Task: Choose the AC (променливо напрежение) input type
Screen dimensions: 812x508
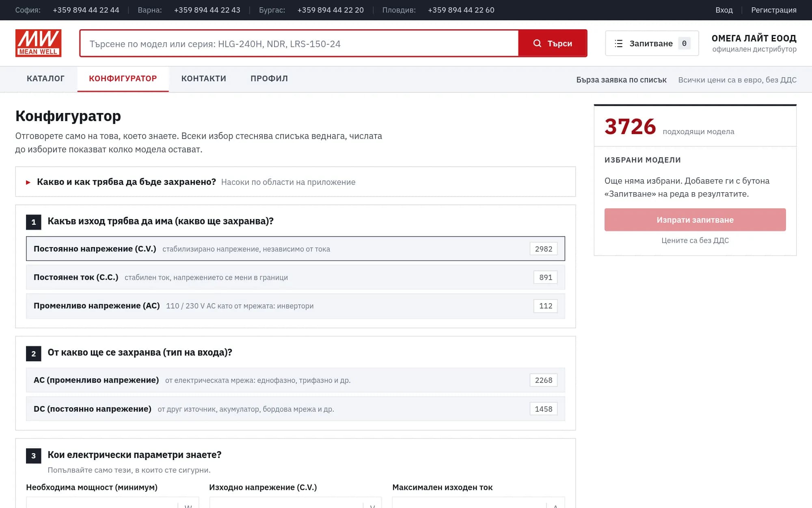Action: (295, 380)
